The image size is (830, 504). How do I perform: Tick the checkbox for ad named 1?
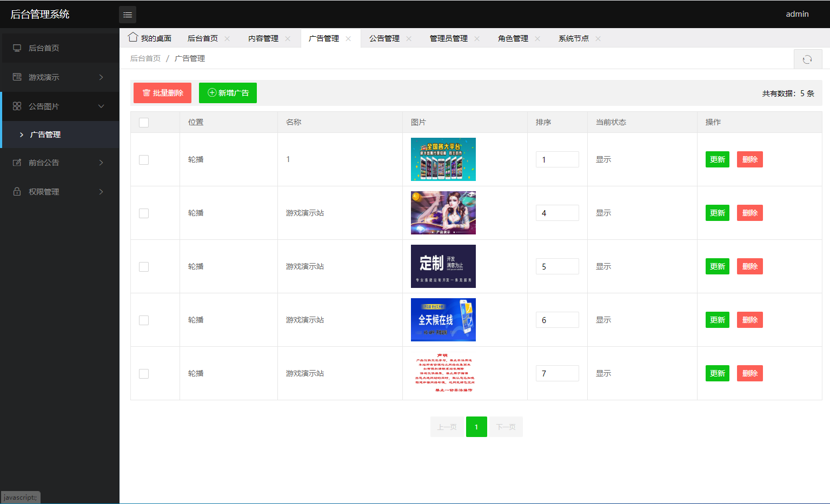[x=143, y=159]
